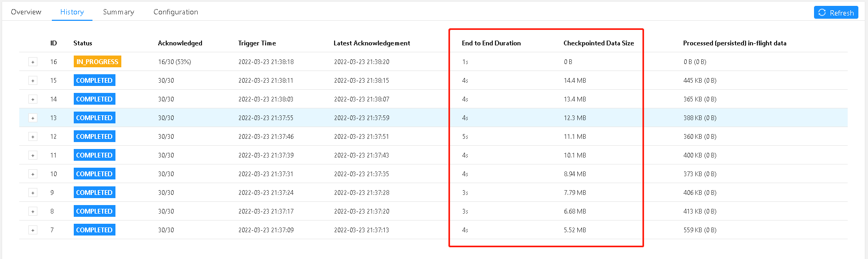Click COMPLETED badge for checkpoint 7
This screenshot has height=259, width=868.
(x=95, y=230)
